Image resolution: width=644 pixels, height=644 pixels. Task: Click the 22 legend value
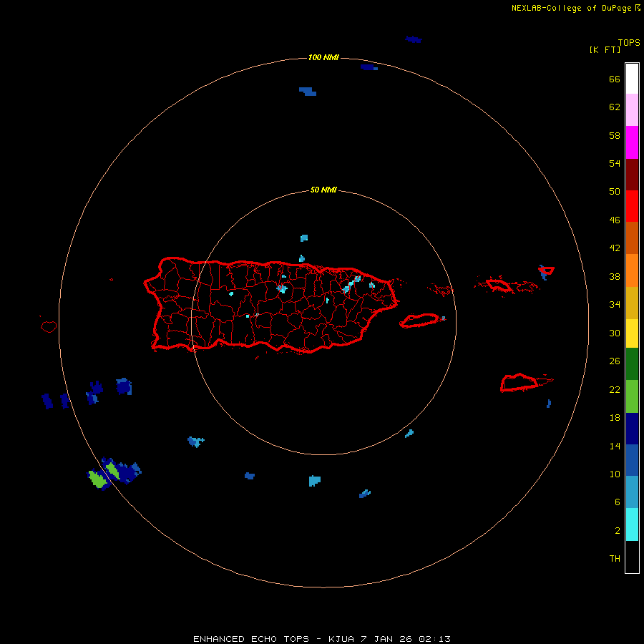[x=615, y=390]
